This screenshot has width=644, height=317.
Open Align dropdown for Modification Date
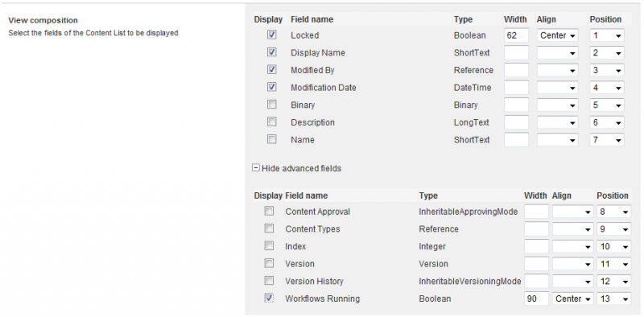pos(557,88)
